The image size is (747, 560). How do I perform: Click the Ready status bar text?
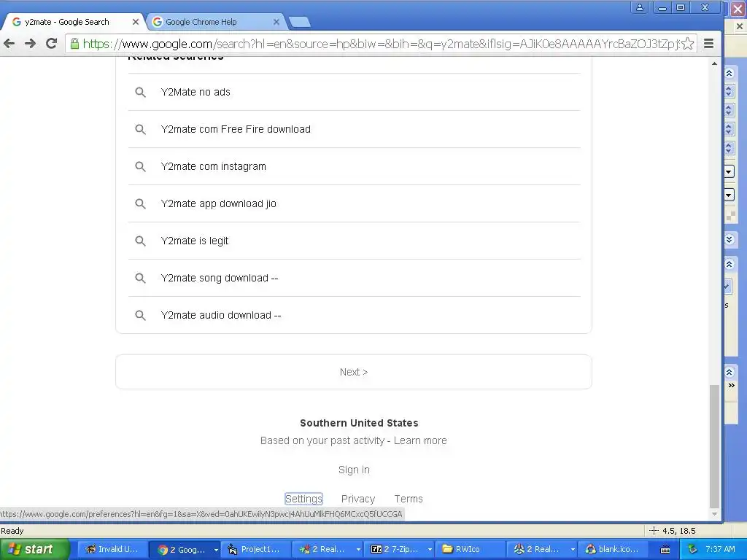point(12,531)
